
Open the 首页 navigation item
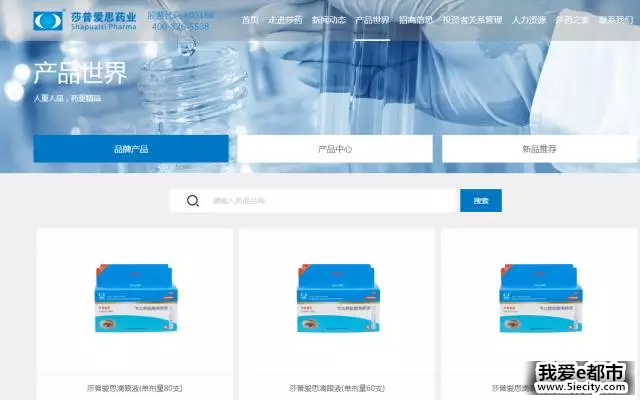[249, 20]
